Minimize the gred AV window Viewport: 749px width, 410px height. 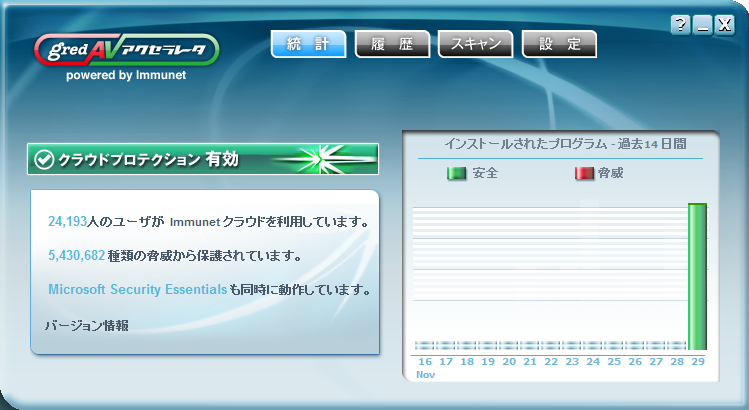click(x=703, y=24)
